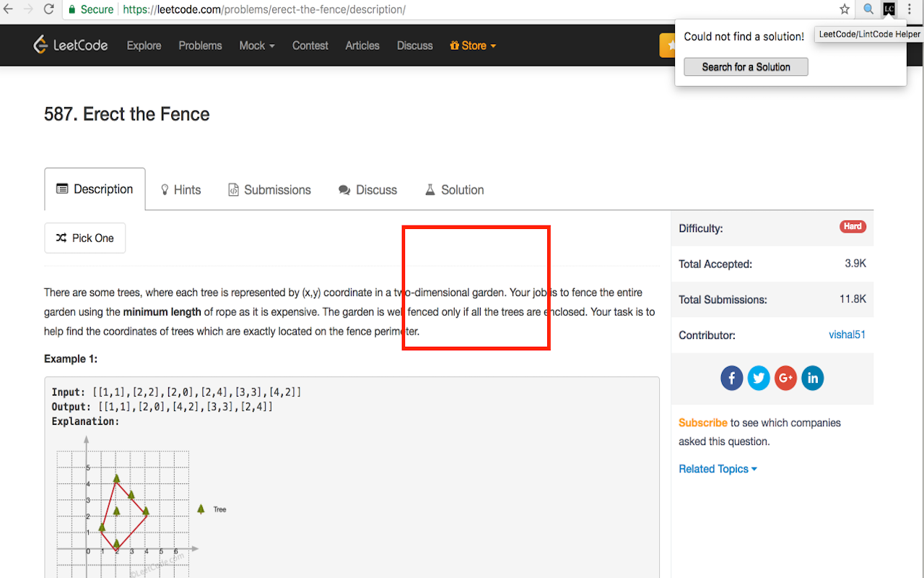Screen dimensions: 924x578
Task: Share via the Google Plus icon
Action: click(x=785, y=378)
